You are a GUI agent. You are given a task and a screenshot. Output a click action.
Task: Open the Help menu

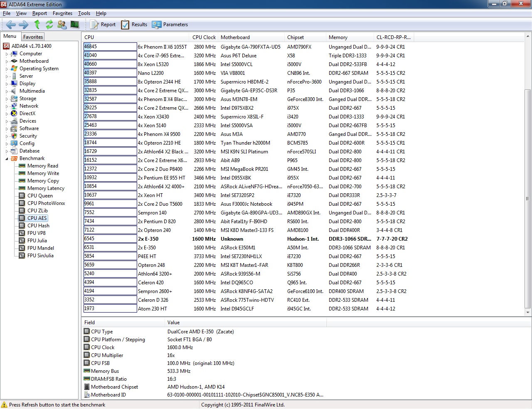tap(101, 13)
